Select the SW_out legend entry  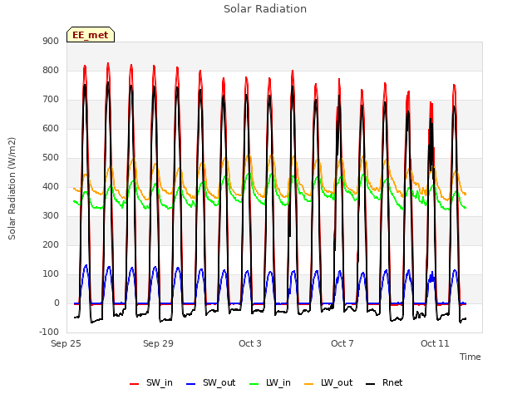tap(210, 382)
